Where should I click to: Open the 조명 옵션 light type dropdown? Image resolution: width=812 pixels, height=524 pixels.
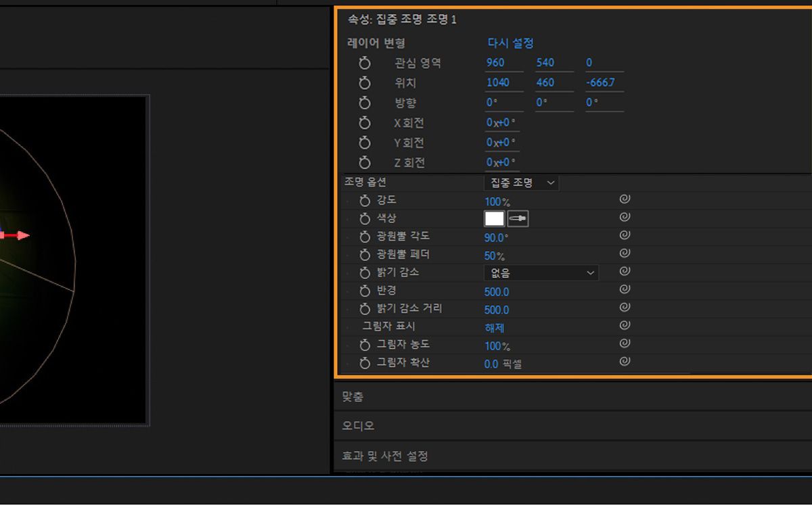click(x=521, y=183)
